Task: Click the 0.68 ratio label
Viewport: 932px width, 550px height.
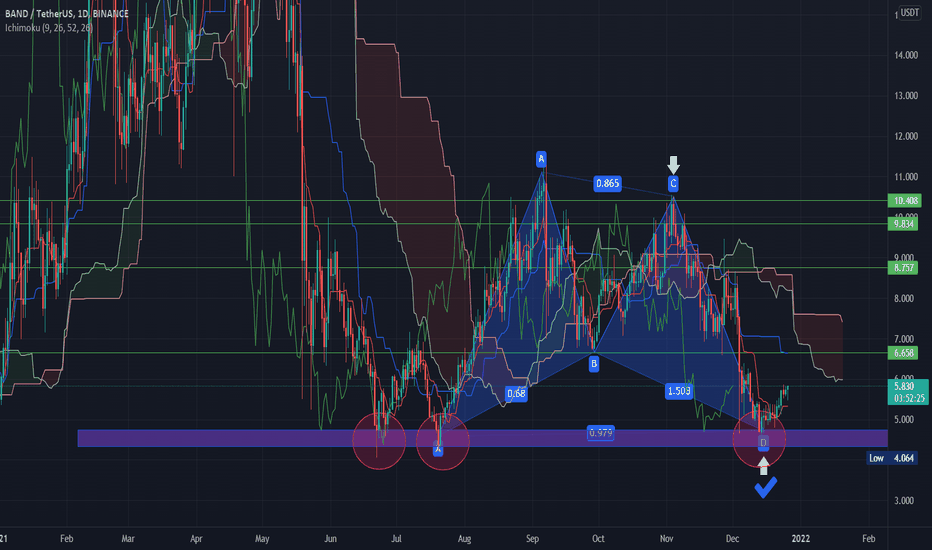Action: 516,393
